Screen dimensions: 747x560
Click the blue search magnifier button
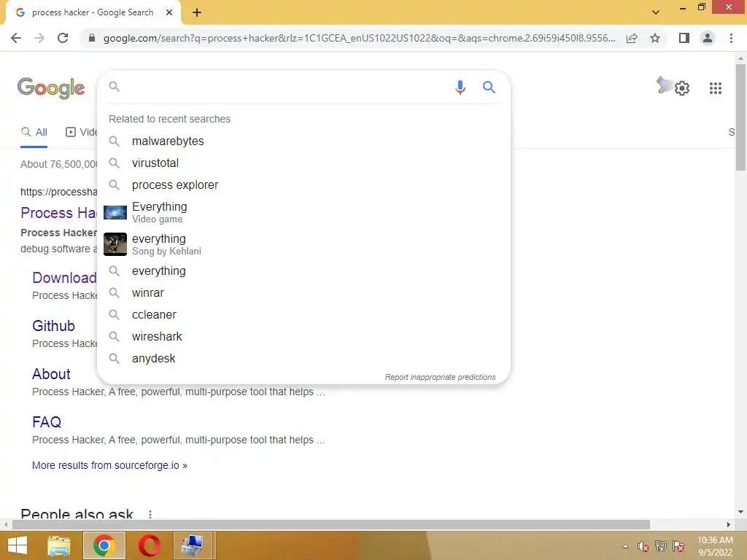tap(489, 87)
